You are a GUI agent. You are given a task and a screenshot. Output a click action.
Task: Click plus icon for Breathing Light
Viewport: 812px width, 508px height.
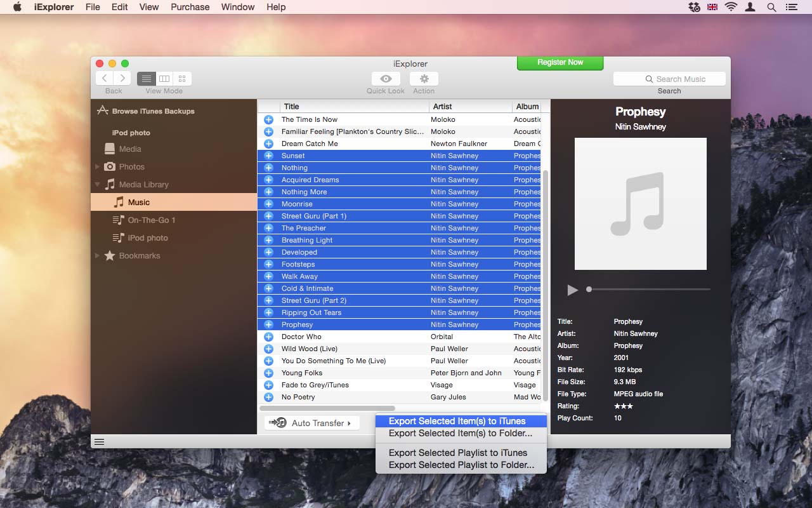(x=268, y=240)
